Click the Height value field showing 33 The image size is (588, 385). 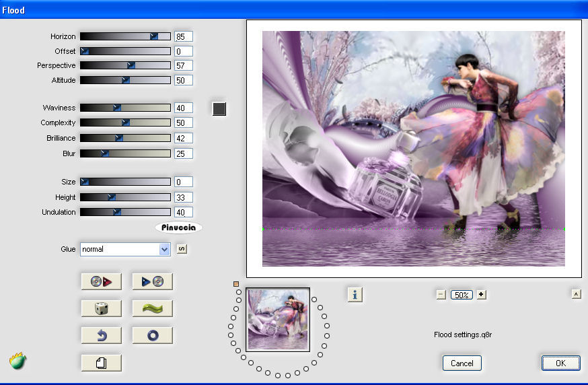[184, 197]
